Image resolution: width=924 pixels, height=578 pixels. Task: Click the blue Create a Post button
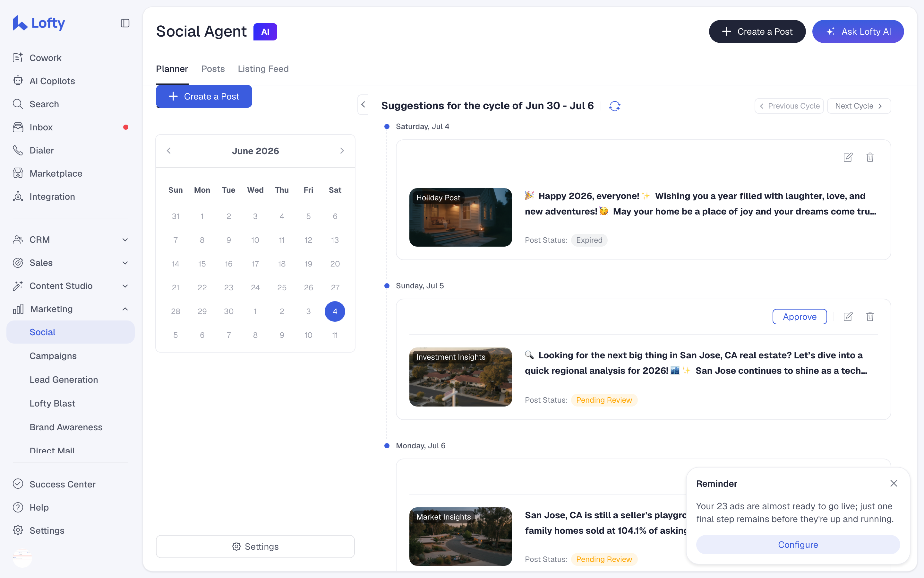click(204, 96)
